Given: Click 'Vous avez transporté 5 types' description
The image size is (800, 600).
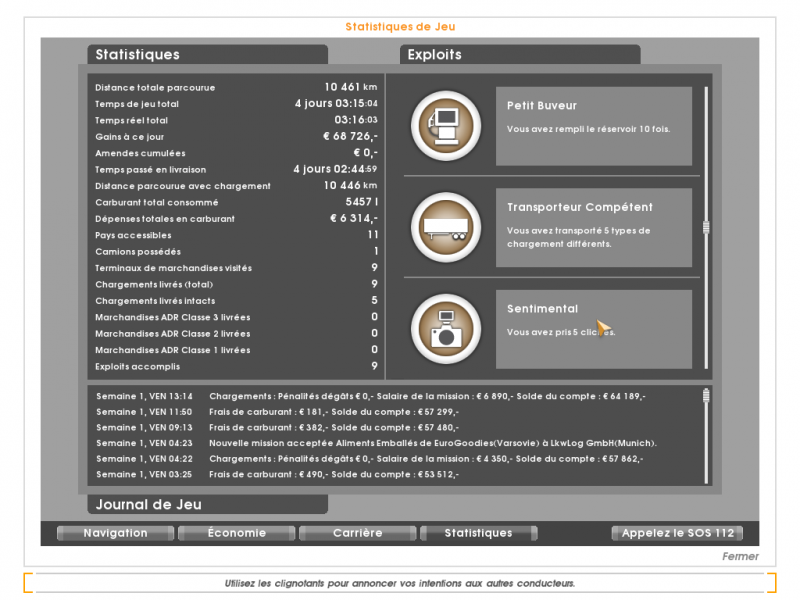Looking at the screenshot, I should (579, 237).
